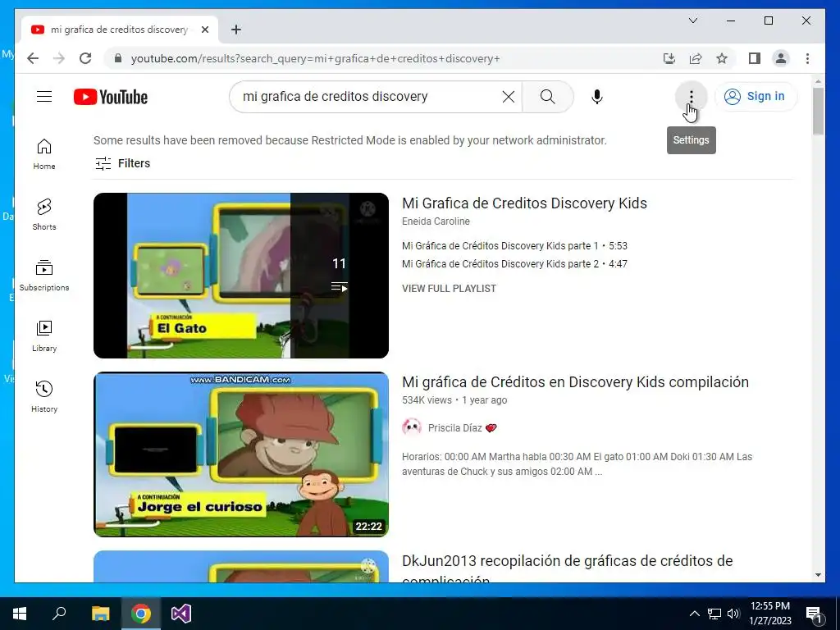Screen dimensions: 840x630
Task: Open the YouTube hamburger guide menu
Action: [44, 97]
